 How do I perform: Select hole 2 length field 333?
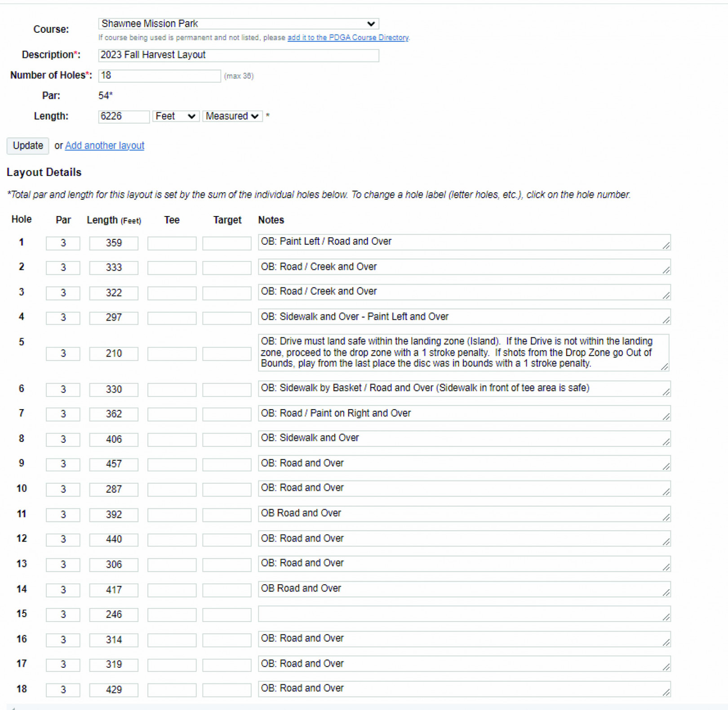(114, 268)
